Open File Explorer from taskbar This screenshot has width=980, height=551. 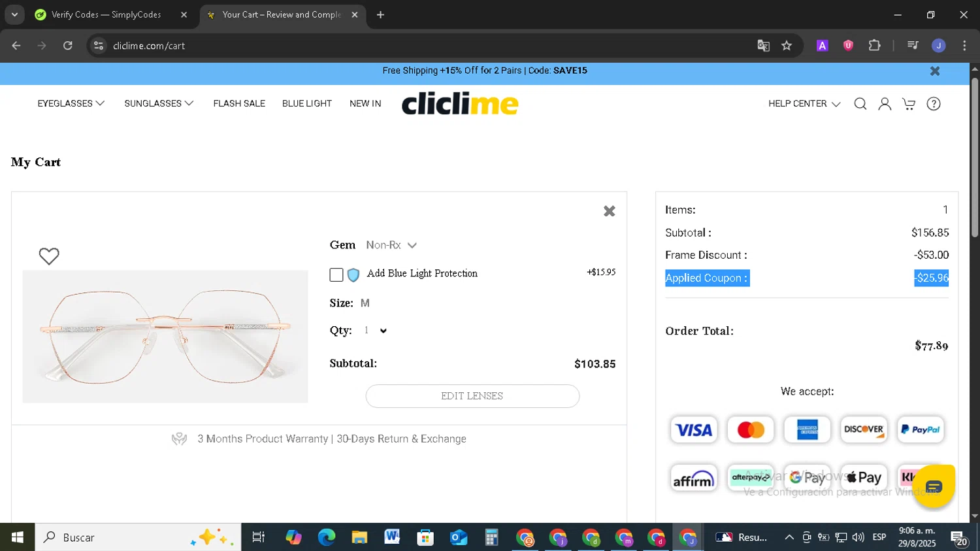359,537
